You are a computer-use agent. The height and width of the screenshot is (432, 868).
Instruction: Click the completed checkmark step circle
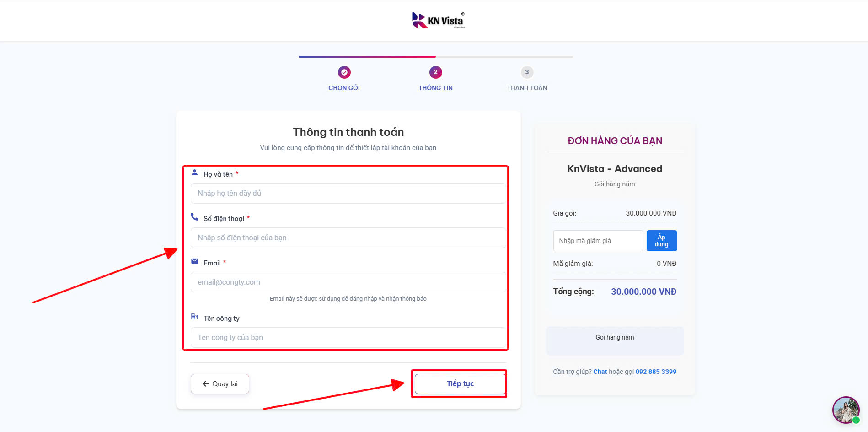coord(344,72)
